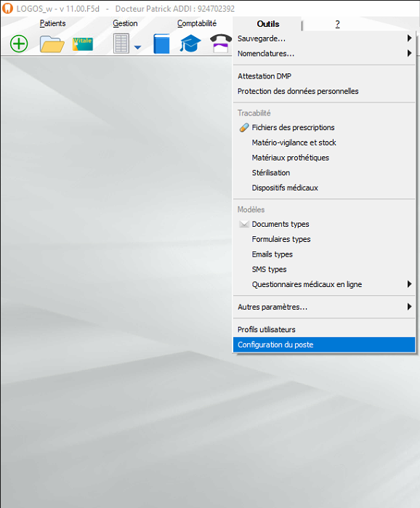Click the LOGOS_w application logo icon
420x508 pixels.
pyautogui.click(x=7, y=8)
